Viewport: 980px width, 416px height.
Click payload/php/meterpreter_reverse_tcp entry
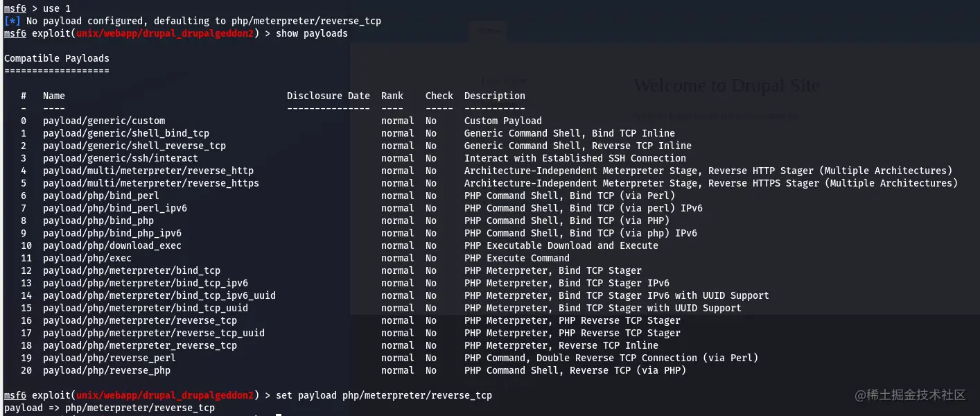(140, 345)
